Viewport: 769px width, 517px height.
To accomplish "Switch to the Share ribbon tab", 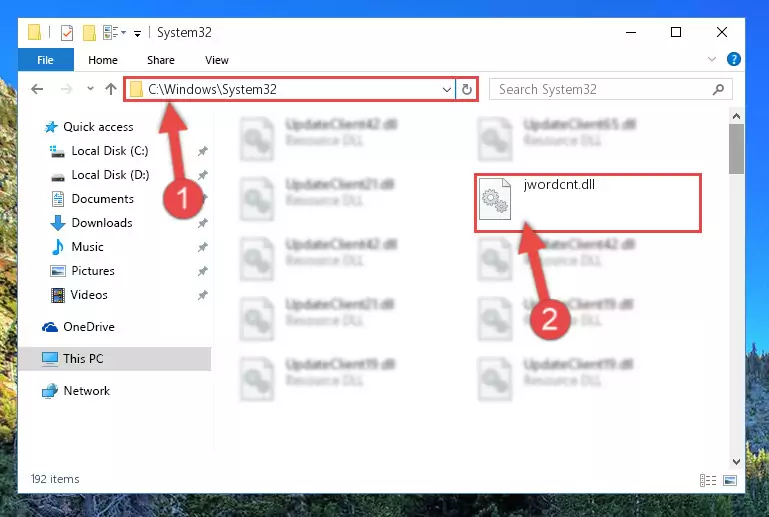I will 160,60.
